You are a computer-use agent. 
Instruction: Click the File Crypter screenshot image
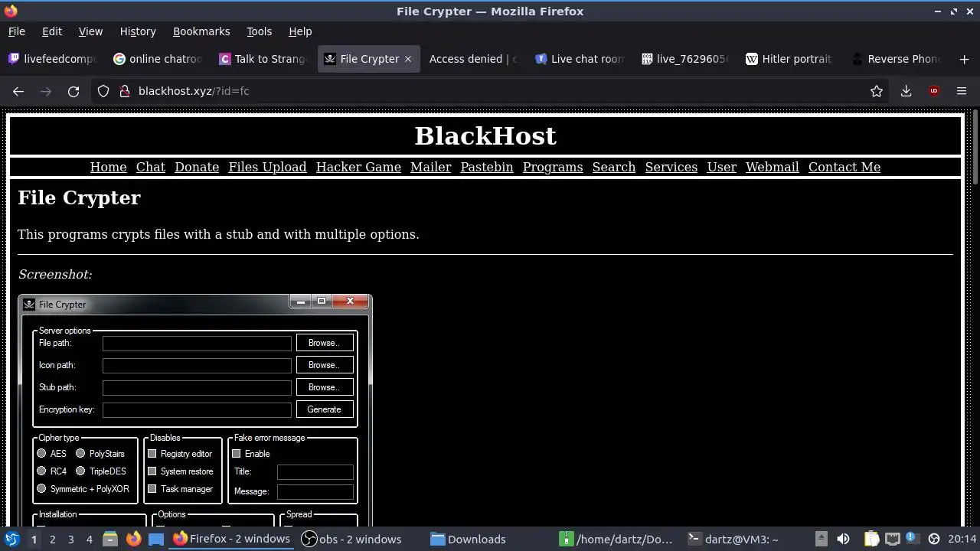195,409
